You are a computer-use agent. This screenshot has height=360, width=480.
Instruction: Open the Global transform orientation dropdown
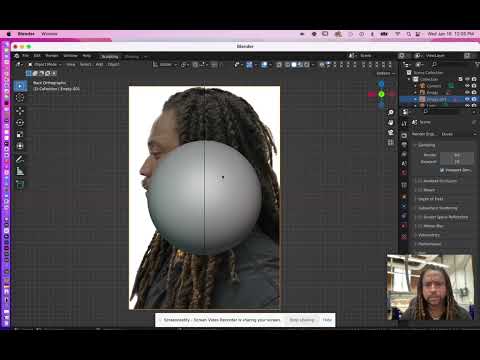(165, 65)
